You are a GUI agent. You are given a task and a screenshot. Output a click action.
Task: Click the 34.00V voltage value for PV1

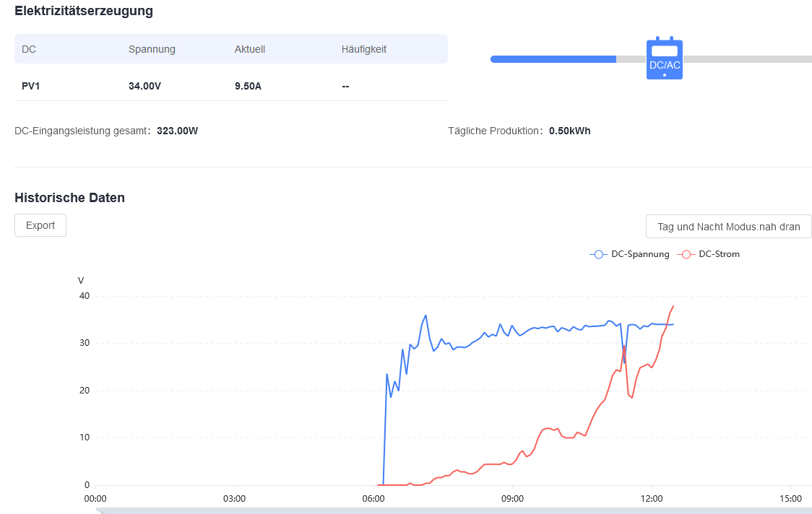[144, 86]
